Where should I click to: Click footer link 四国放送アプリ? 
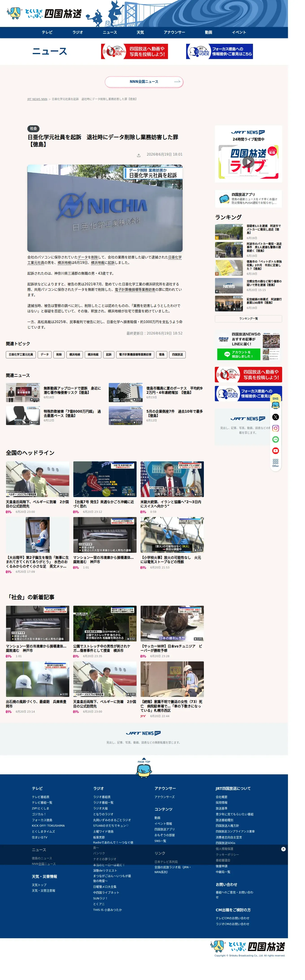pos(164,829)
